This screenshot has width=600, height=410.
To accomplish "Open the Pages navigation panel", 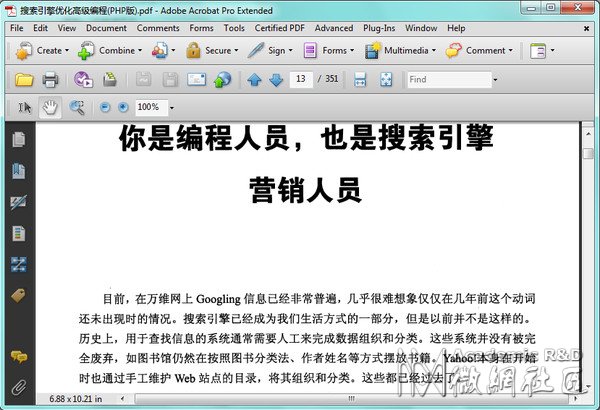I will pos(19,139).
